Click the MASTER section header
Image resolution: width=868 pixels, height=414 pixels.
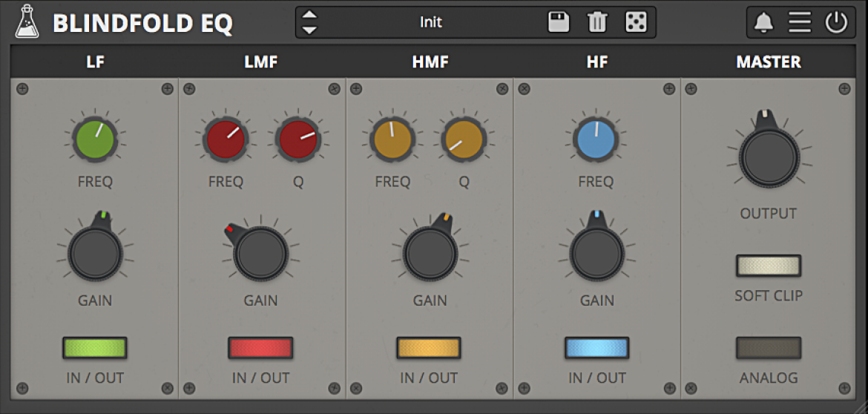pos(769,62)
